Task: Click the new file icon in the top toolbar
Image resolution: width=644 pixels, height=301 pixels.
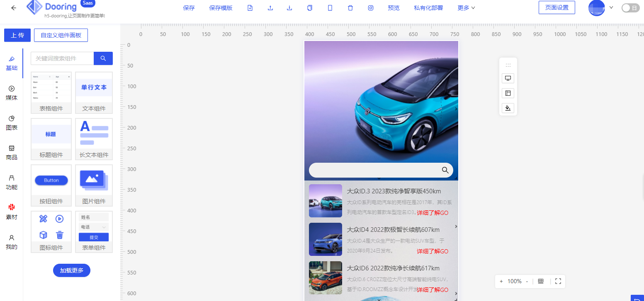Action: (x=250, y=8)
